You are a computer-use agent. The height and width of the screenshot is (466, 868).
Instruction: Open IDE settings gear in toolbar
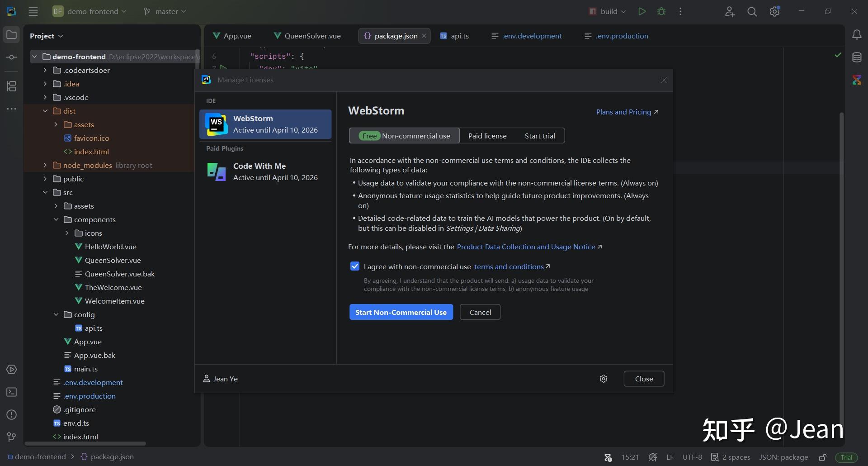tap(775, 11)
